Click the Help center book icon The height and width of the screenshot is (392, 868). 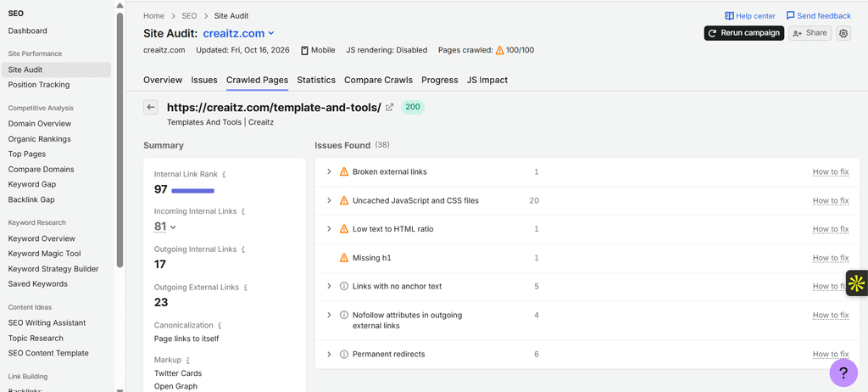(729, 16)
